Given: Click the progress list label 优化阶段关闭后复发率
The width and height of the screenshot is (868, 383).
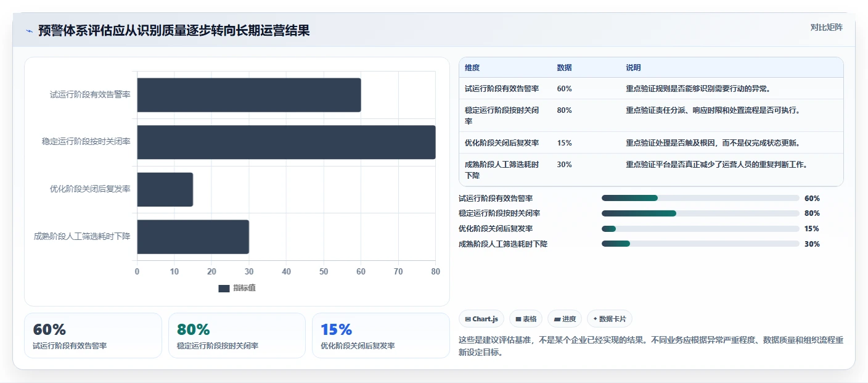Looking at the screenshot, I should click(496, 229).
